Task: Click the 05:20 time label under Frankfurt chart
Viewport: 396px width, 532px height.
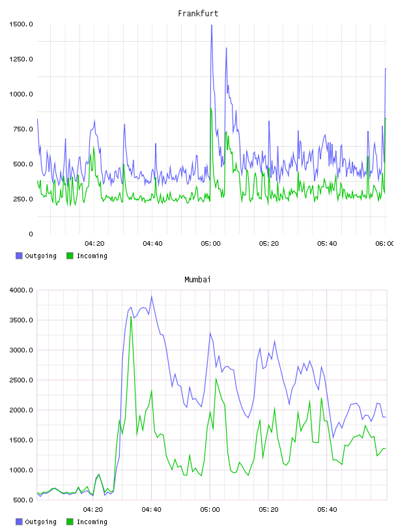Action: [x=269, y=243]
